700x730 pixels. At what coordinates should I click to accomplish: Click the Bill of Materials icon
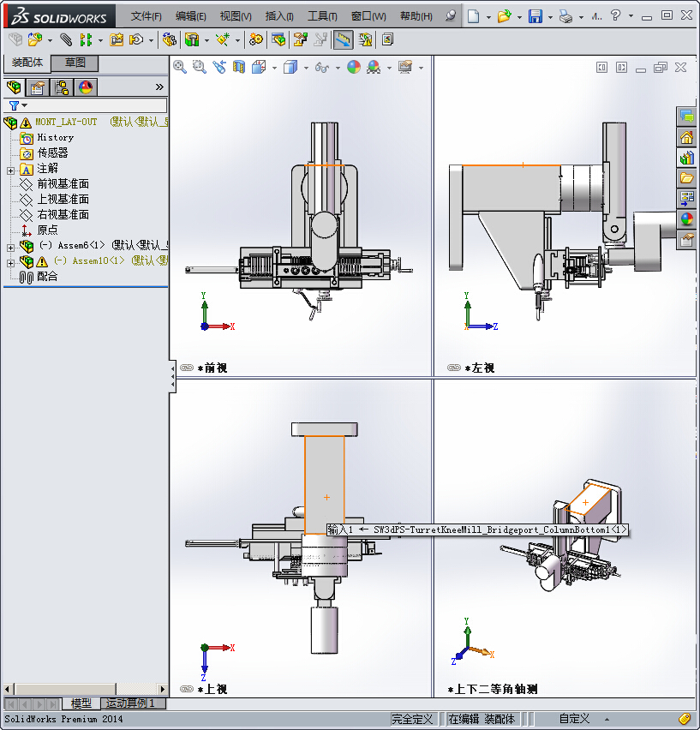(x=278, y=39)
